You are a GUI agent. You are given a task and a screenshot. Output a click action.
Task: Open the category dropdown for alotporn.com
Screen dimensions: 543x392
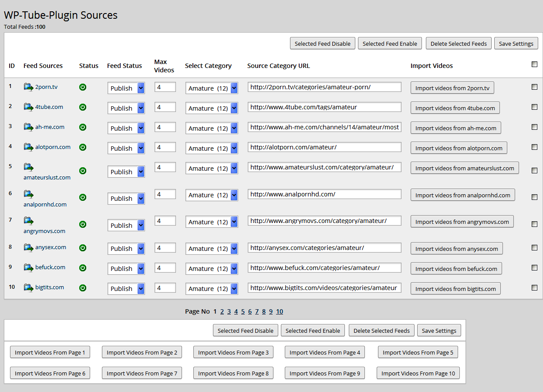pos(212,148)
